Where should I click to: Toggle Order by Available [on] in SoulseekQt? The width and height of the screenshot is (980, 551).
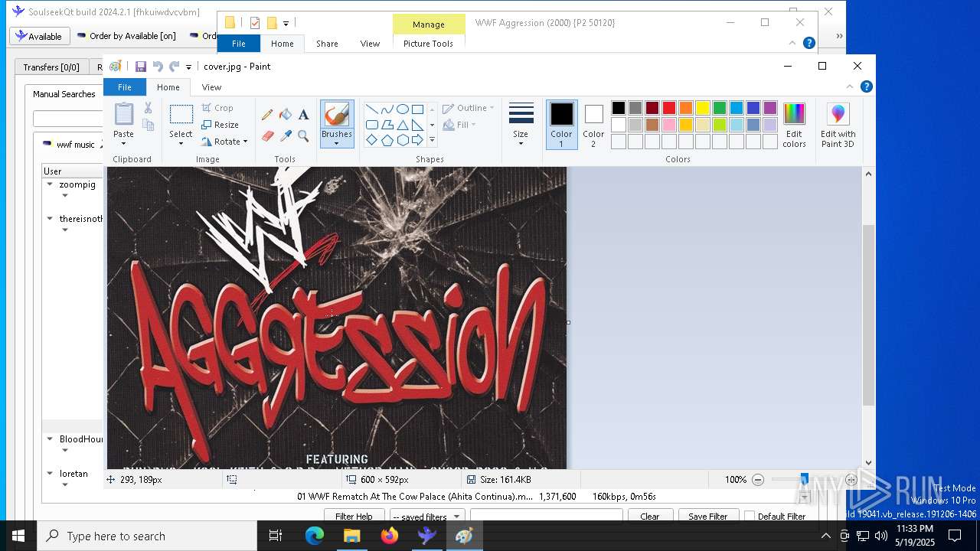126,36
